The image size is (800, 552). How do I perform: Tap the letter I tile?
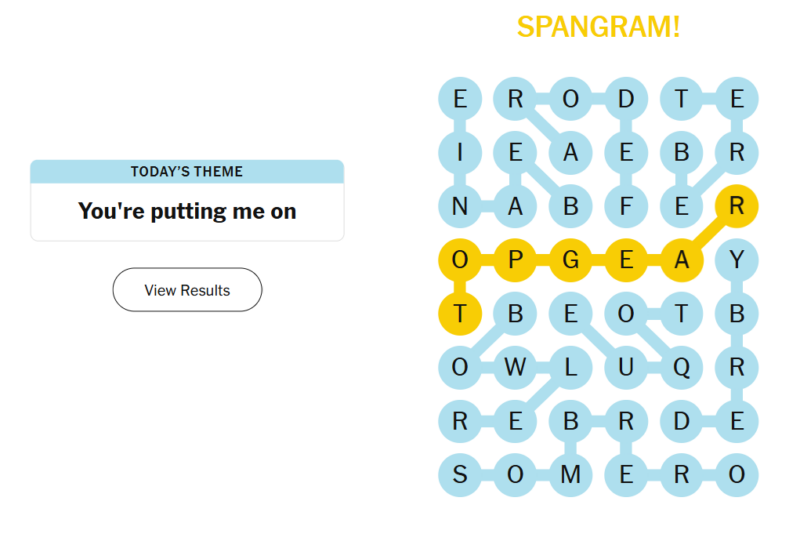(x=460, y=153)
